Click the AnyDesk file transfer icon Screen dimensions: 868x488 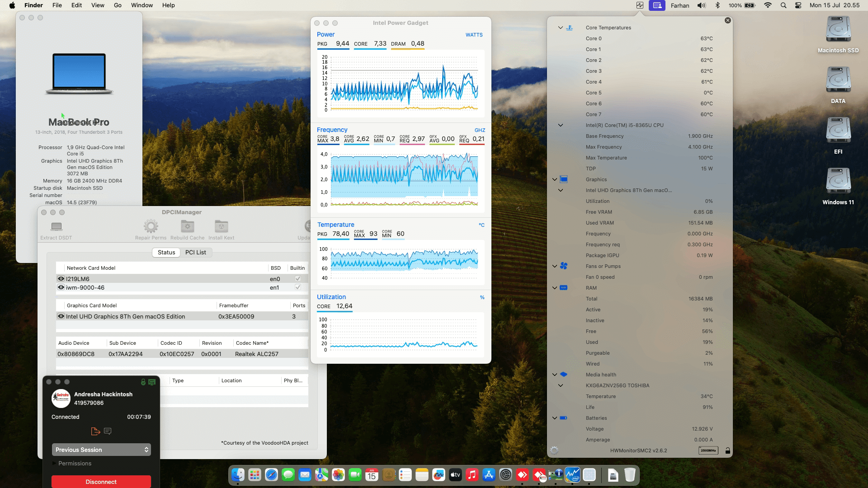coord(95,432)
